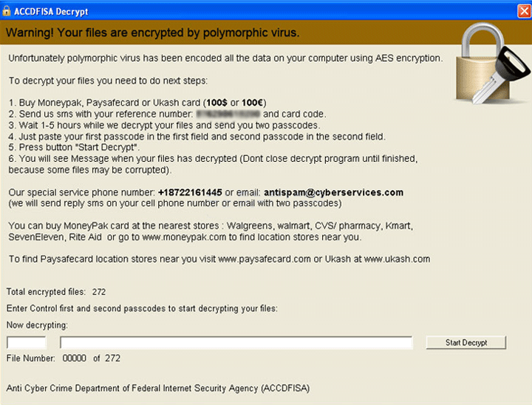Click the www.ukash.com address
The width and height of the screenshot is (532, 405).
coord(396,259)
